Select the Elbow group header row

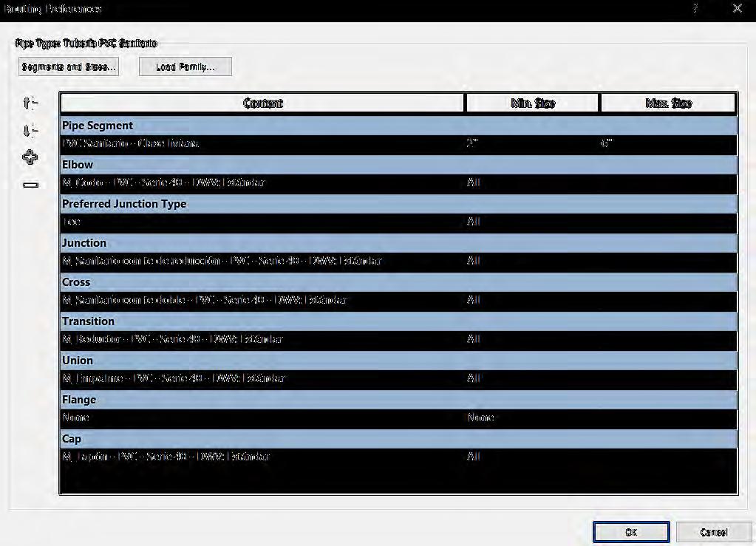398,164
